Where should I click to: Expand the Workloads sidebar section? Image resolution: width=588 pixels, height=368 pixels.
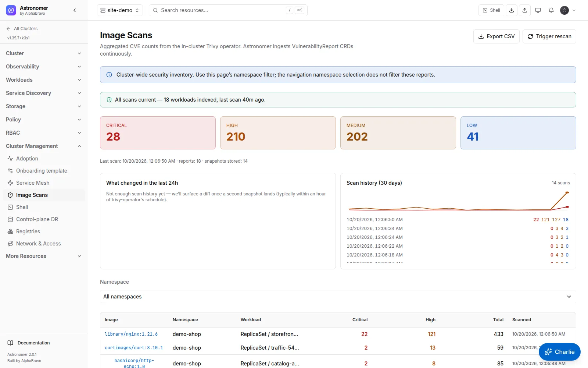44,80
